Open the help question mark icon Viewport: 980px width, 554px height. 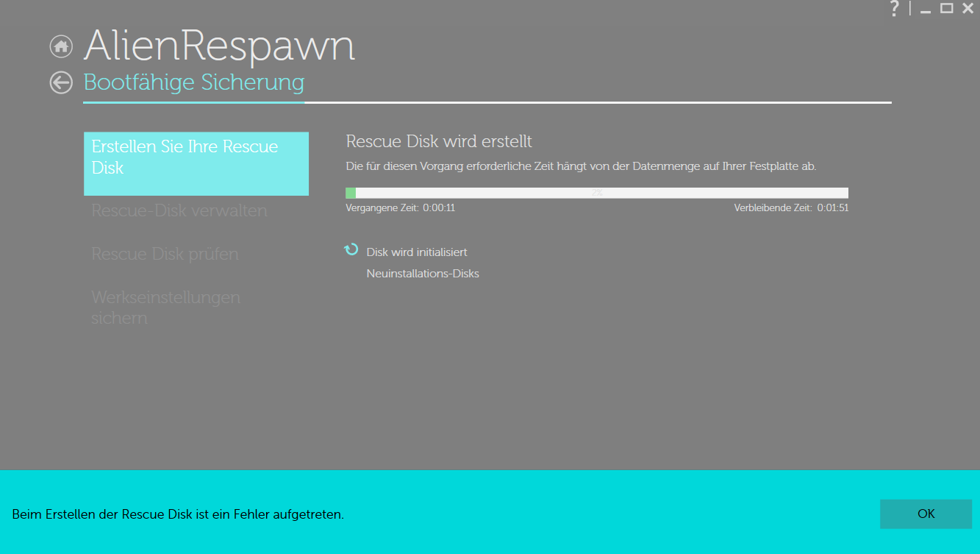click(x=895, y=9)
